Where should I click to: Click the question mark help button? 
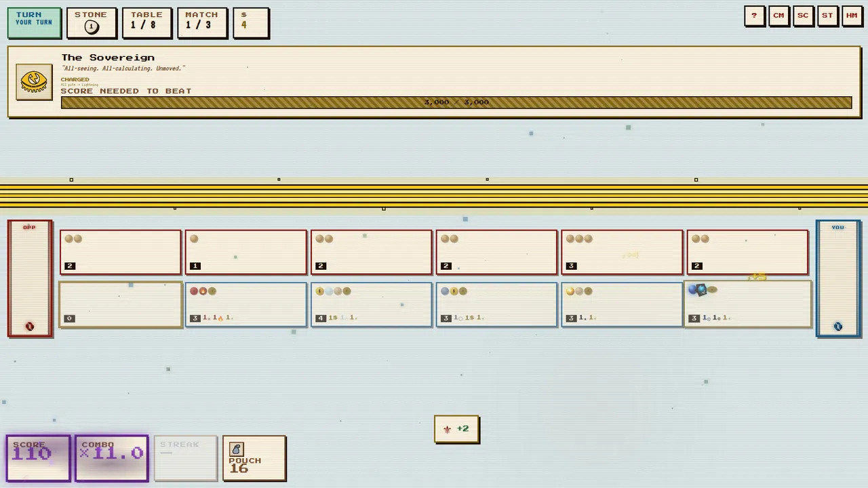coord(755,16)
